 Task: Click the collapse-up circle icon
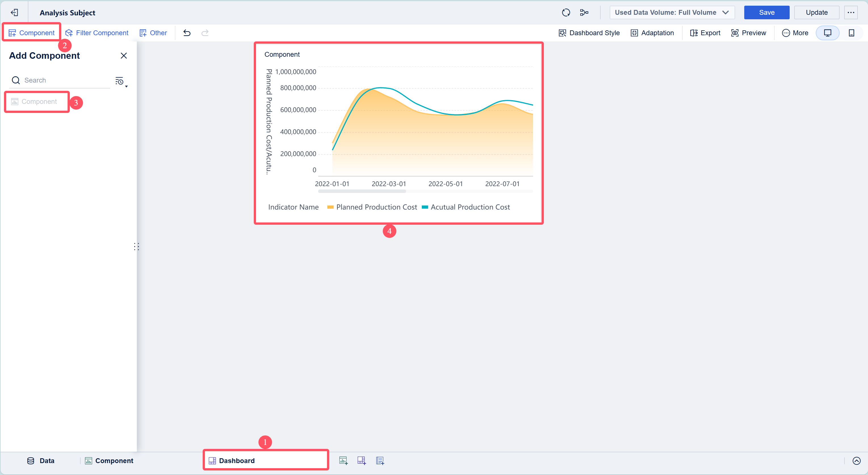(x=856, y=461)
